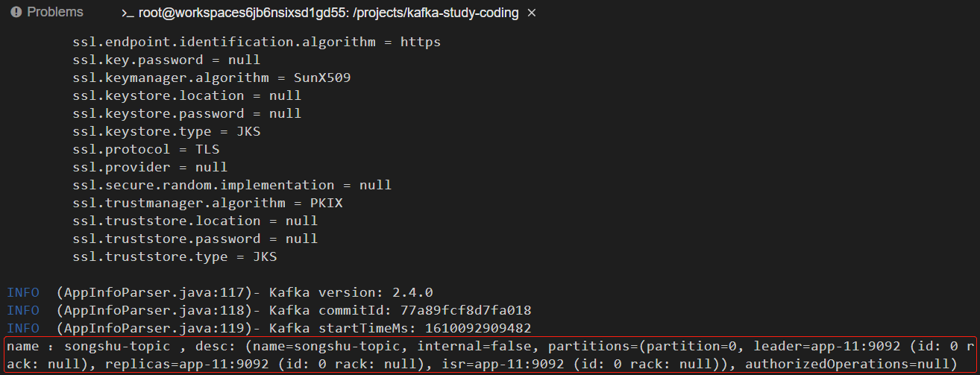The image size is (980, 375).
Task: Switch to the Problems tab
Action: point(47,13)
